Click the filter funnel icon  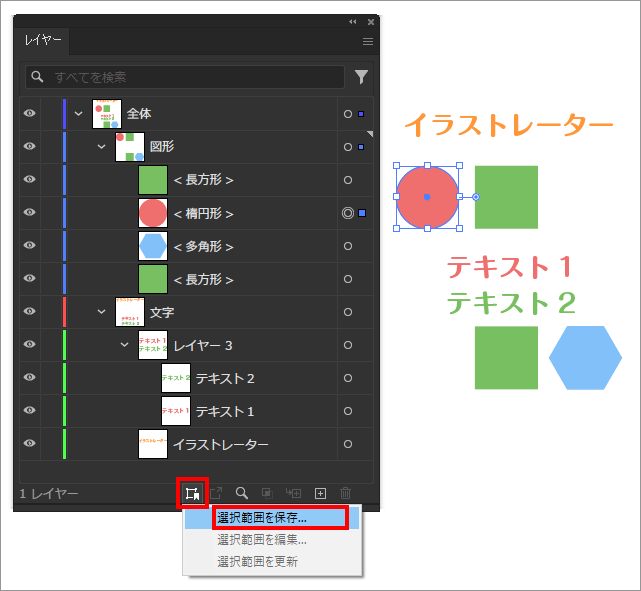point(361,77)
